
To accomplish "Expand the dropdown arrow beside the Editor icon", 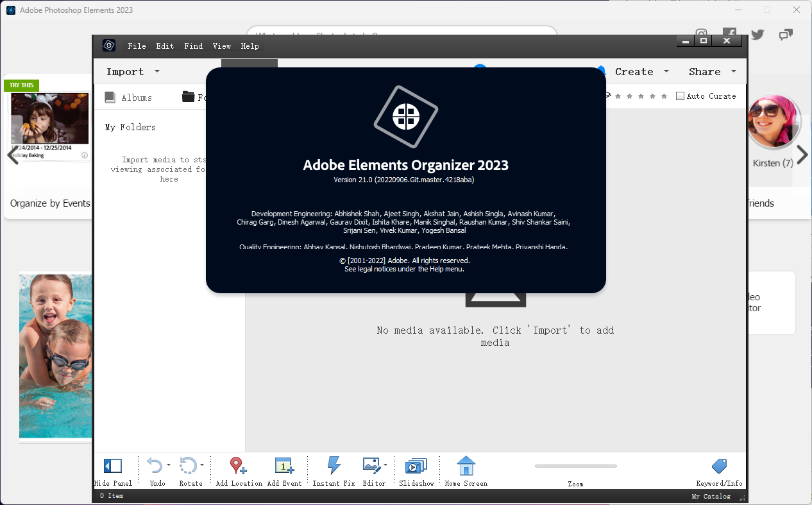I will click(385, 465).
